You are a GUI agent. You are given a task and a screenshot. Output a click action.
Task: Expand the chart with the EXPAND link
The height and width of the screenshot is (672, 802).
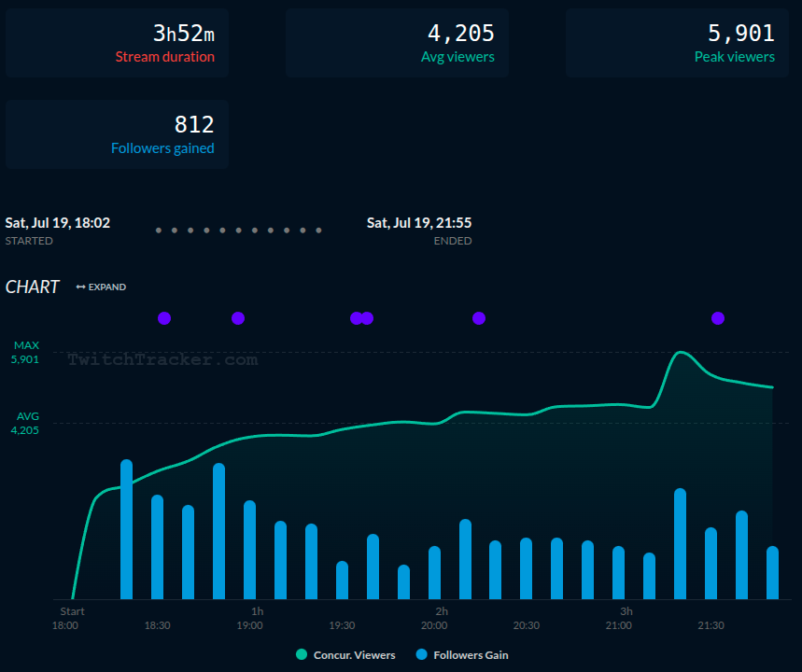click(101, 287)
